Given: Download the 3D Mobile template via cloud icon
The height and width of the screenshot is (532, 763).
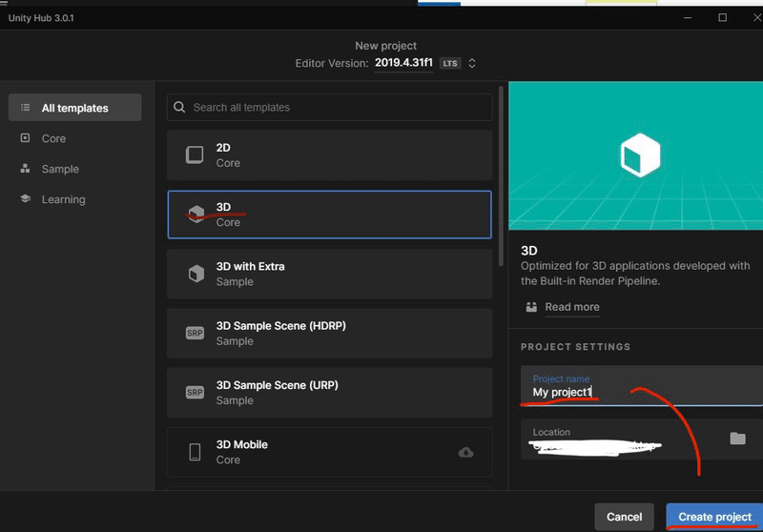Looking at the screenshot, I should tap(465, 452).
